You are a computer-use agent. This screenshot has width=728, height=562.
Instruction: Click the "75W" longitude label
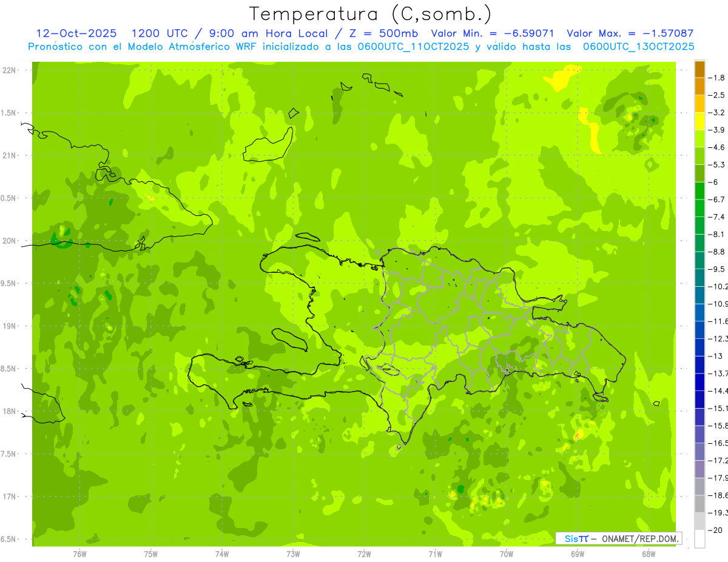point(151,554)
